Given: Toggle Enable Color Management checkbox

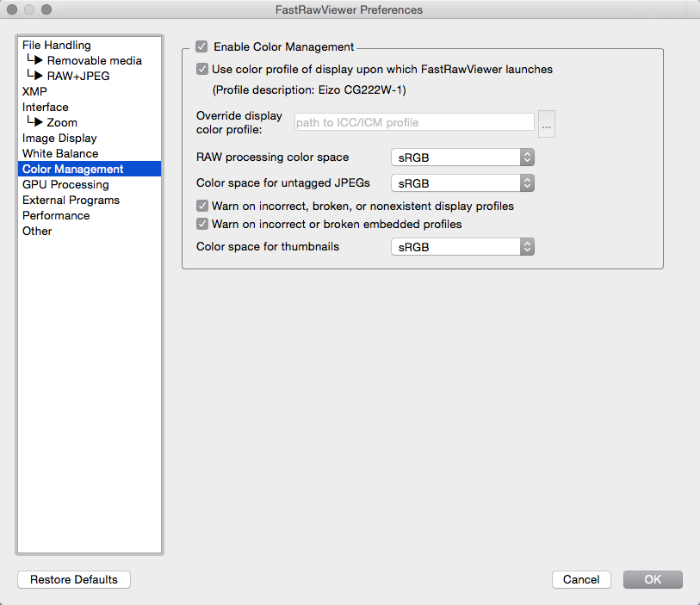Looking at the screenshot, I should pyautogui.click(x=201, y=46).
